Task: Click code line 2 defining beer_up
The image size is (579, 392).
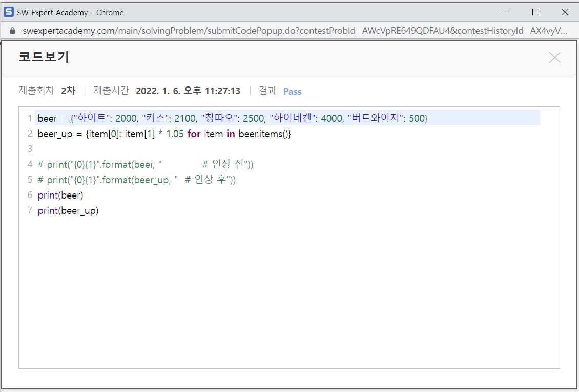Action: (164, 134)
